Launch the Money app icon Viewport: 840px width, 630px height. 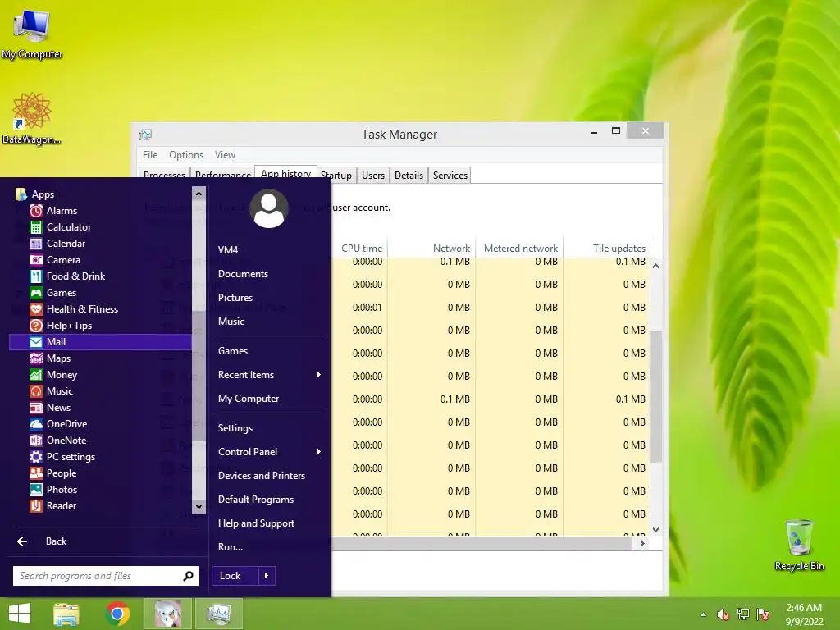coord(36,375)
